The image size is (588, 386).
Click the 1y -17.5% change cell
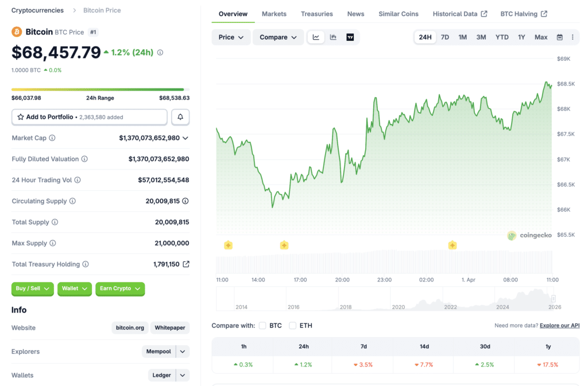coord(548,365)
